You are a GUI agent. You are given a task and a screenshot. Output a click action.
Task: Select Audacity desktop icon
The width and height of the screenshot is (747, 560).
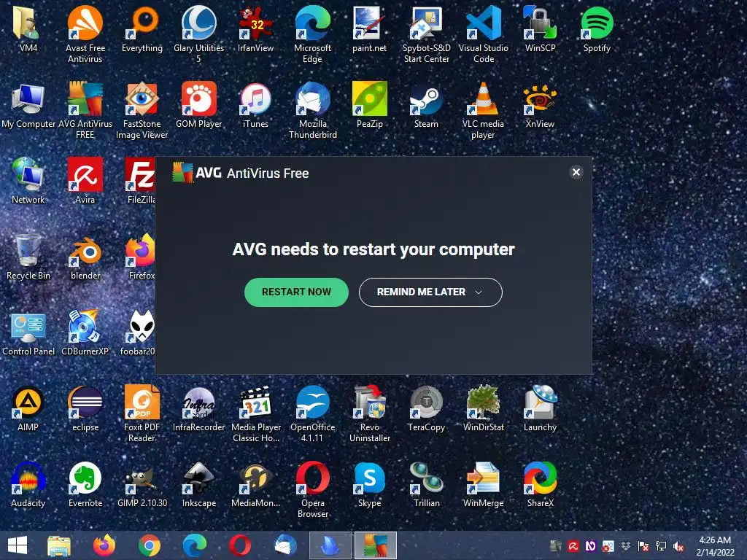click(28, 484)
